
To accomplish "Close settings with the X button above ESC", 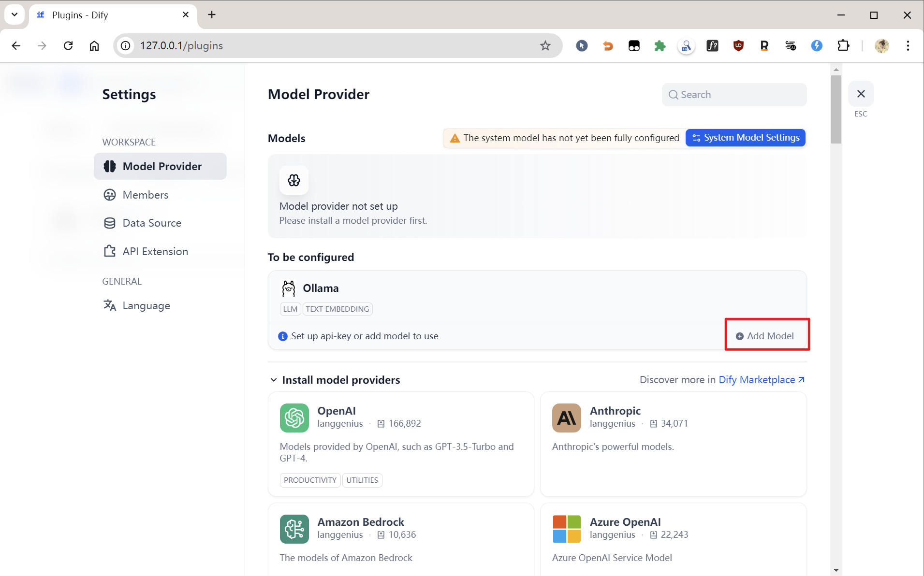I will (x=861, y=94).
